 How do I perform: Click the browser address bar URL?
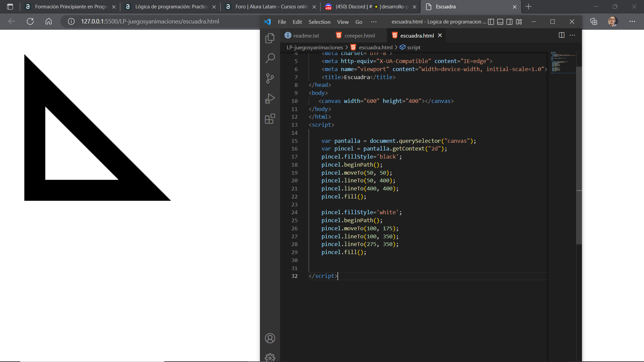[150, 21]
